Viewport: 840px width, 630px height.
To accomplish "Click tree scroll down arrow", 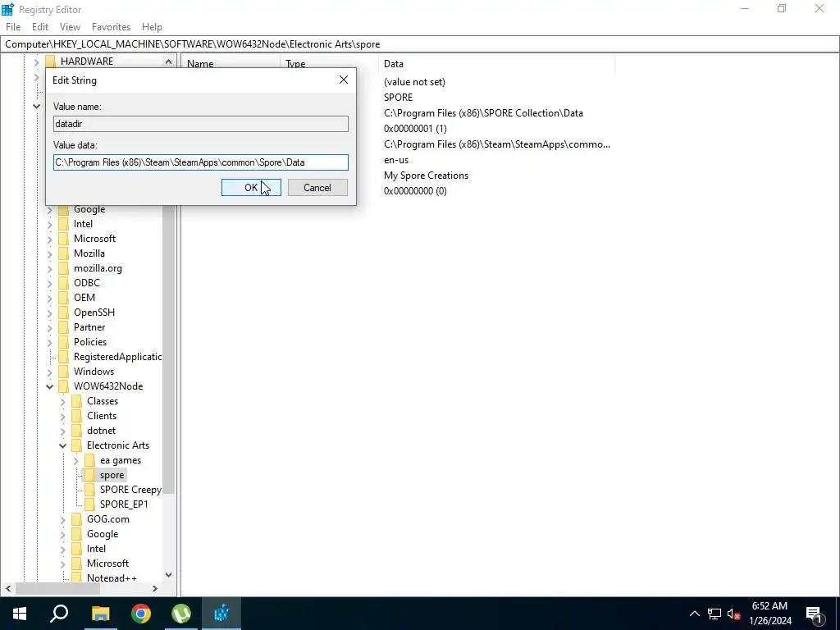I will tap(168, 575).
